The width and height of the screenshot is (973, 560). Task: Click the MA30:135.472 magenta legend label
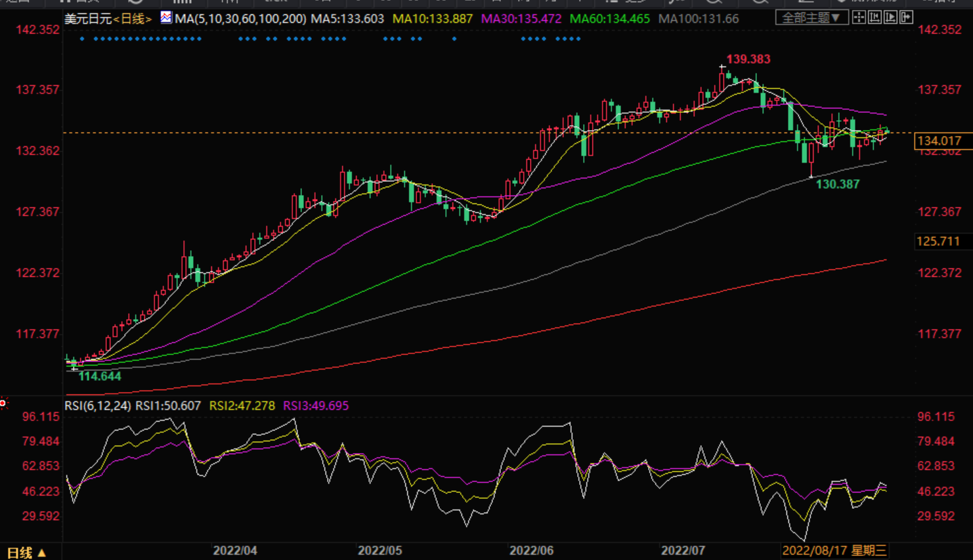(x=521, y=19)
